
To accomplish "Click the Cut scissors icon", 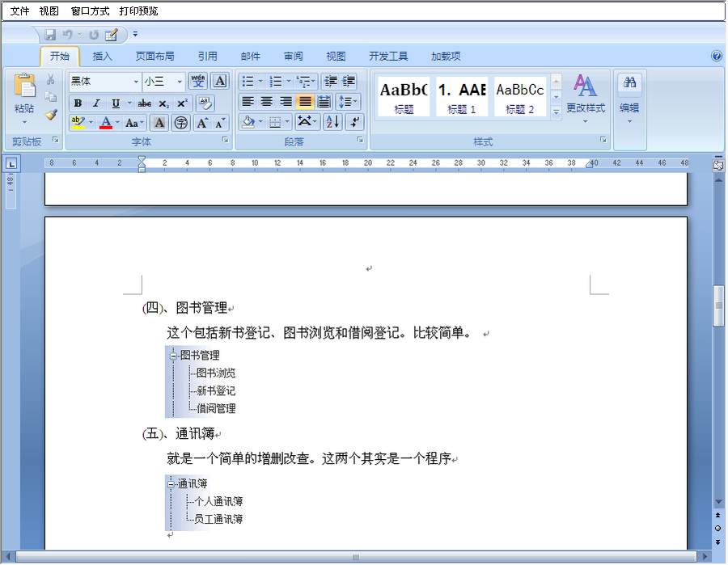I will (x=51, y=80).
